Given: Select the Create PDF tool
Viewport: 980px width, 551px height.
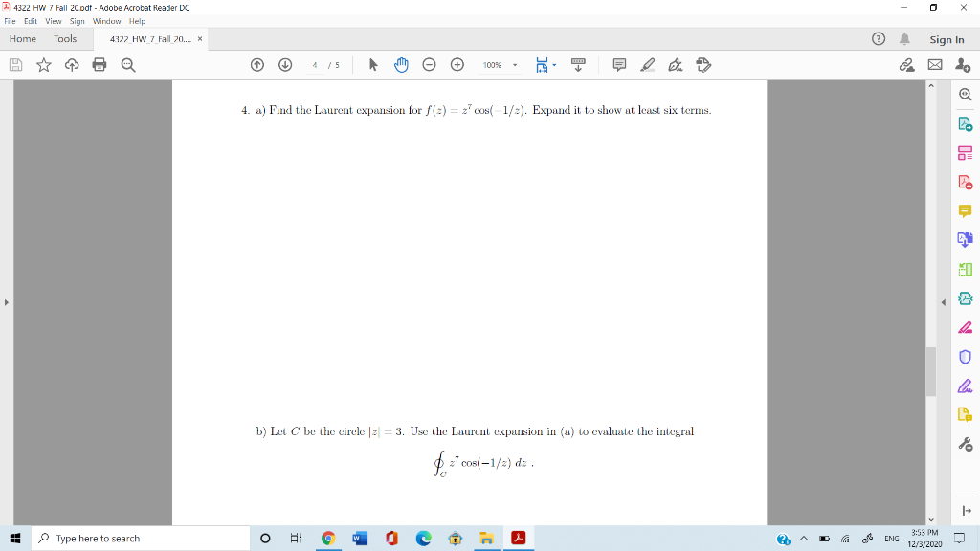Looking at the screenshot, I should point(966,184).
